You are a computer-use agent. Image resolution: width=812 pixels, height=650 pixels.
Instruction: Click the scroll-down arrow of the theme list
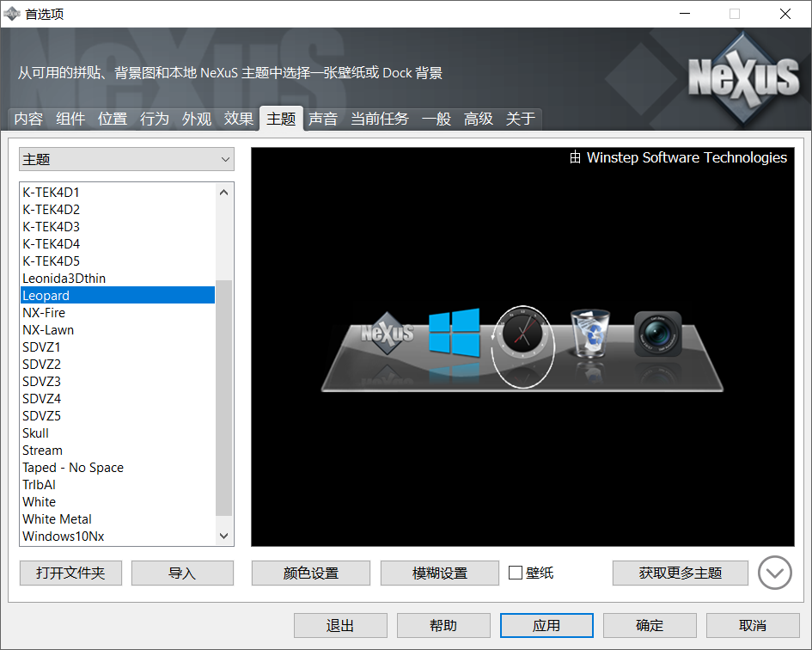tap(223, 535)
